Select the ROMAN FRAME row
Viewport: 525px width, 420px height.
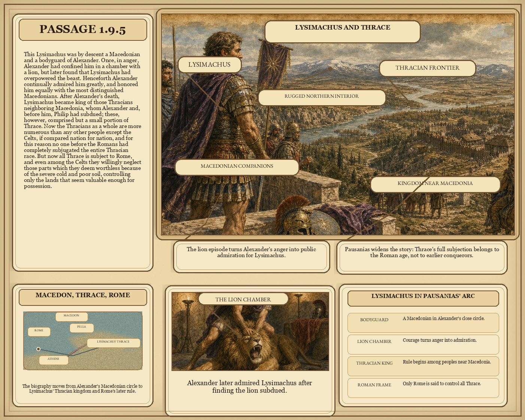[x=423, y=388]
